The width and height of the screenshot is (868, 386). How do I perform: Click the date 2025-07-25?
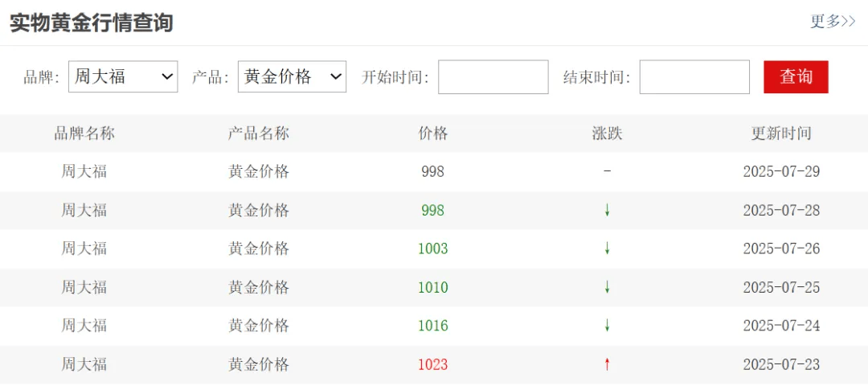click(x=781, y=287)
